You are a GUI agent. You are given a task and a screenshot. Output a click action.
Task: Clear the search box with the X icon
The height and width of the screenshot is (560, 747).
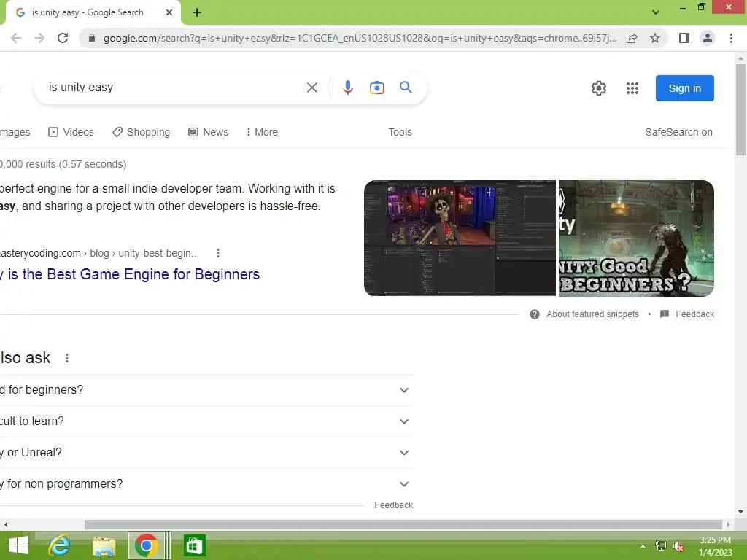click(x=312, y=87)
